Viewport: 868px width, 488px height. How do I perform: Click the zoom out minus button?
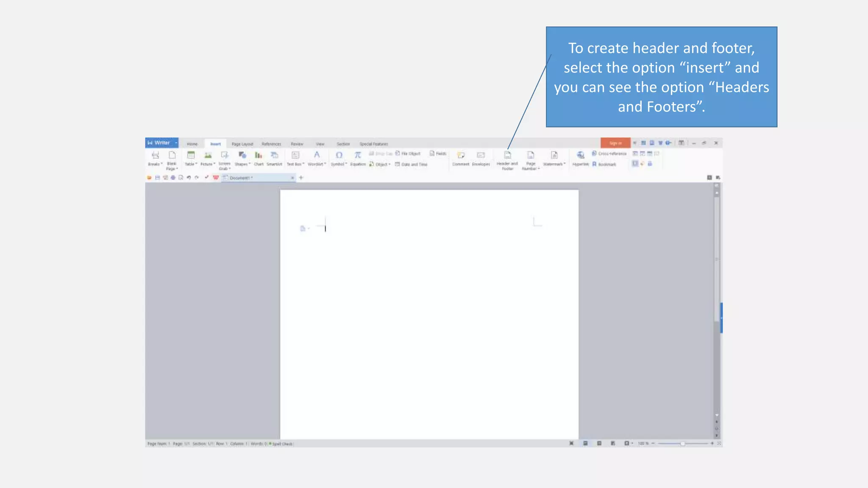pyautogui.click(x=653, y=444)
